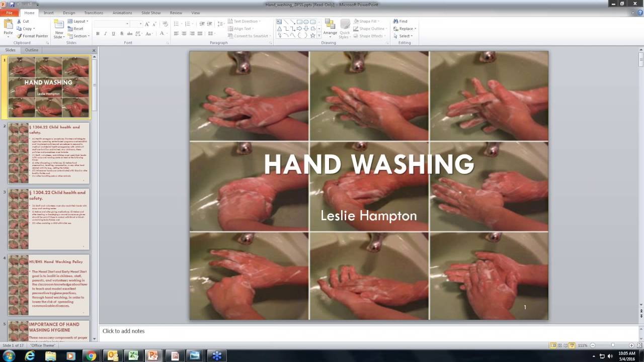Open the Slide Show ribbon tab
The height and width of the screenshot is (362, 644).
click(151, 13)
